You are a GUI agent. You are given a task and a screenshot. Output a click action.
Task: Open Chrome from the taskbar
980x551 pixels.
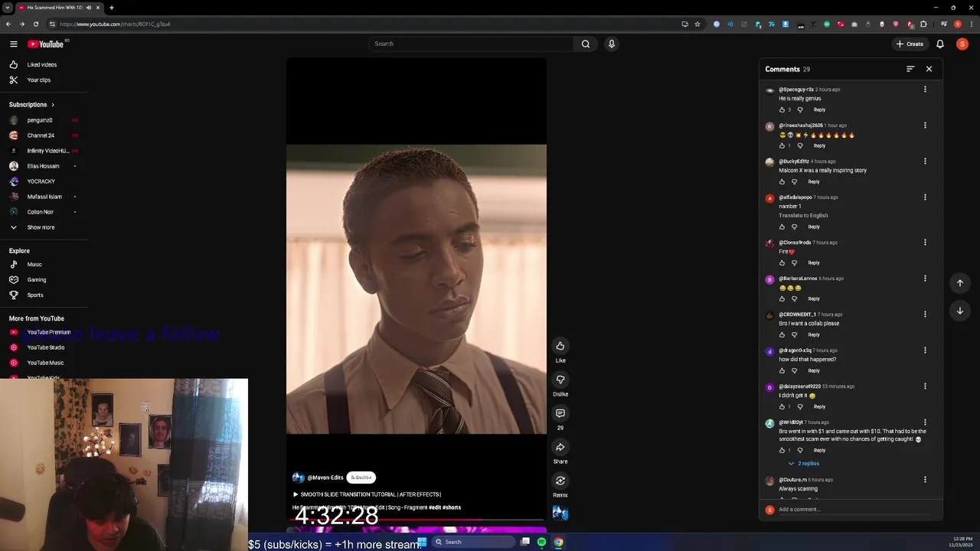point(559,542)
